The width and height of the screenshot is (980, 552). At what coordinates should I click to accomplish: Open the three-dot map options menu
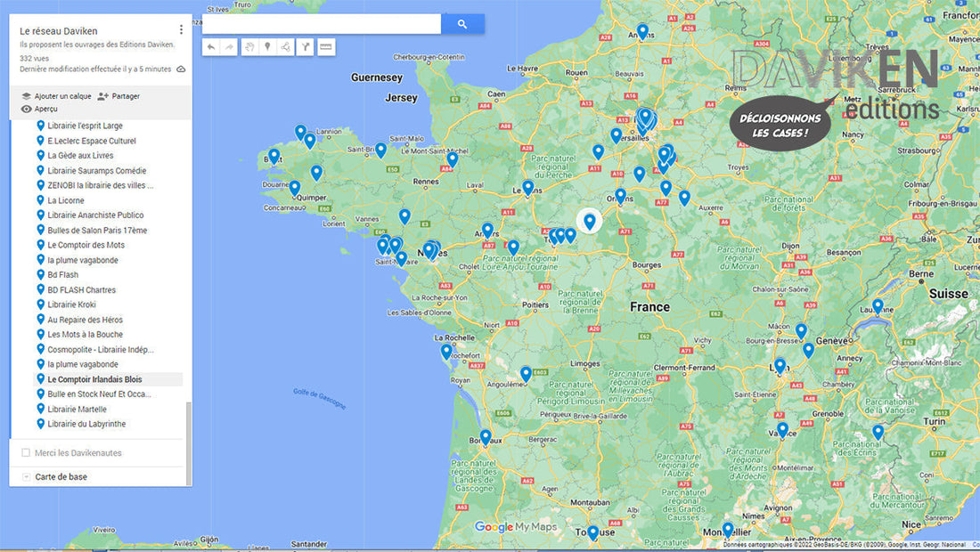tap(182, 30)
